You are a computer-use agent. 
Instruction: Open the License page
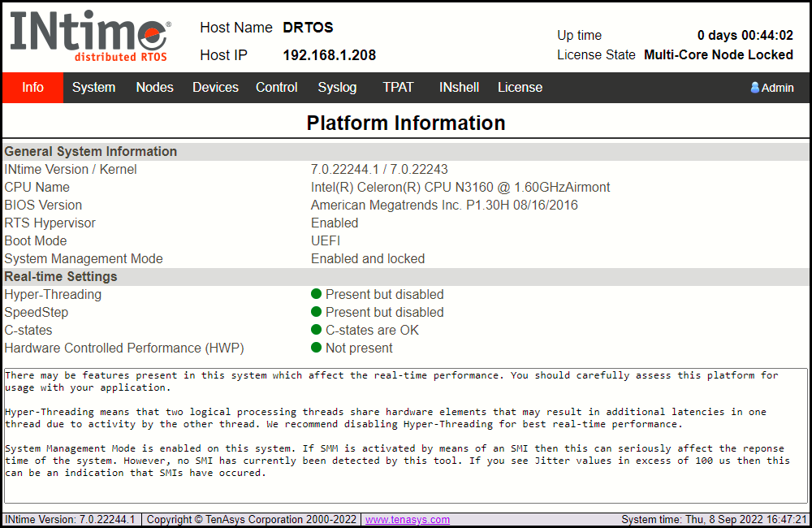point(520,88)
